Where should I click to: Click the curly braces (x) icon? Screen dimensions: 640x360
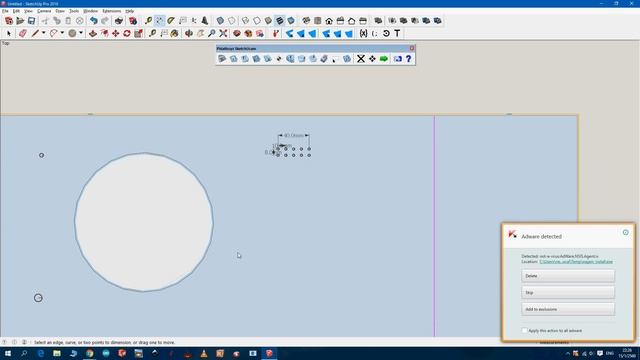pos(363,33)
